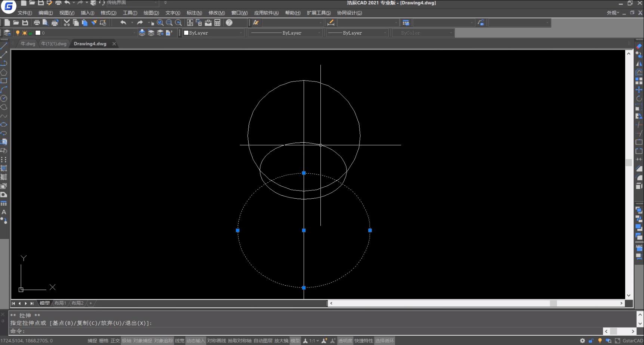The width and height of the screenshot is (644, 345).
Task: Click 快捷特性 quick properties in status bar
Action: click(x=364, y=341)
